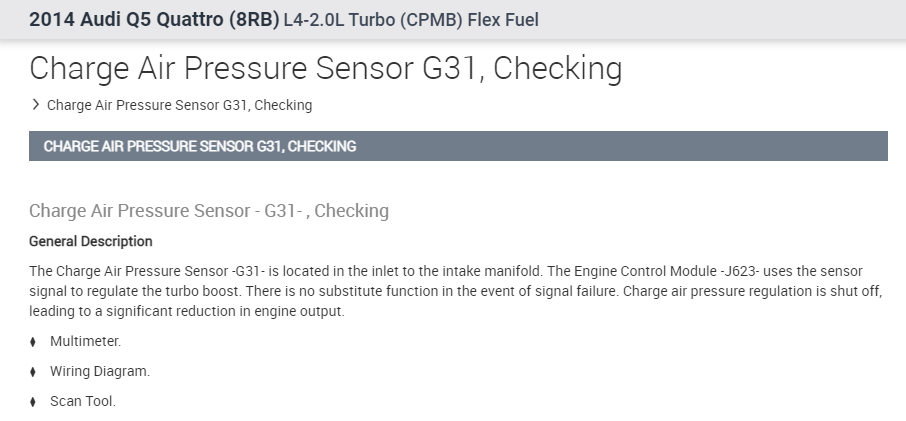
Task: Select the Scan Tool list item
Action: click(83, 401)
